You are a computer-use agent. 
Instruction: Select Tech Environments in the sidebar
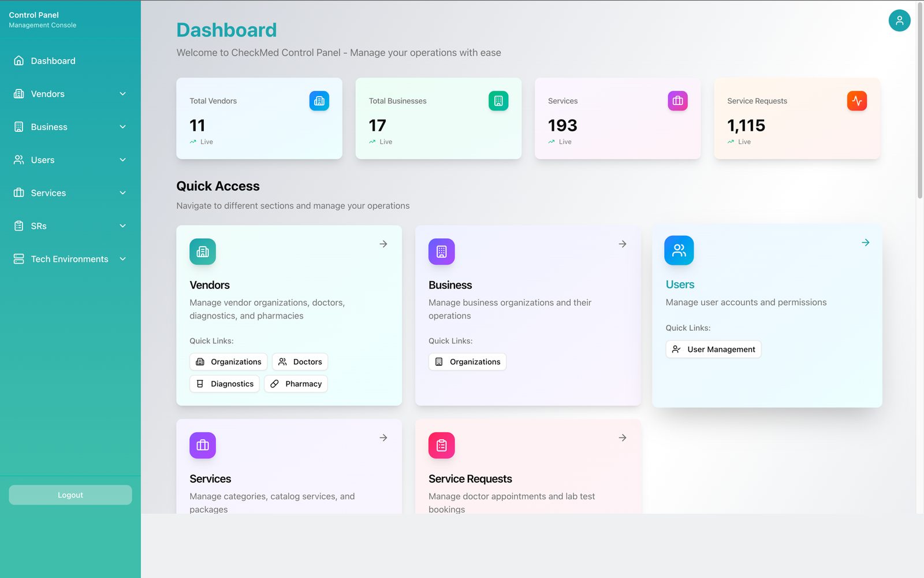click(70, 259)
